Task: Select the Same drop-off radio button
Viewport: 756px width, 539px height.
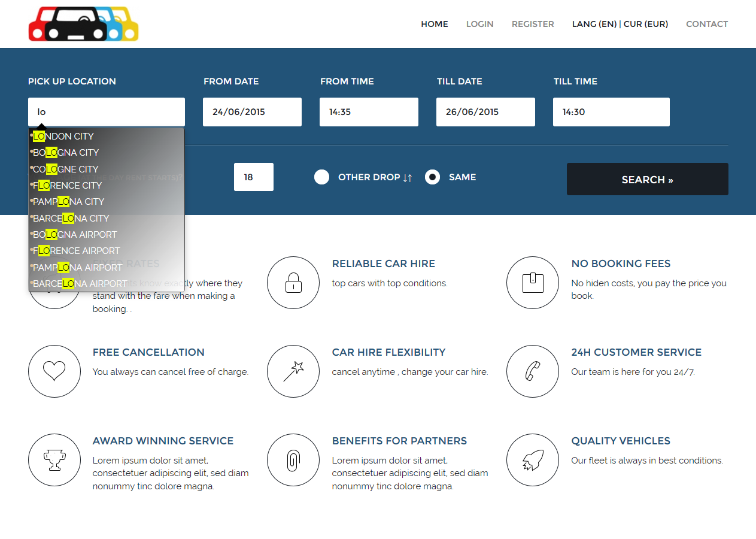Action: pos(432,177)
